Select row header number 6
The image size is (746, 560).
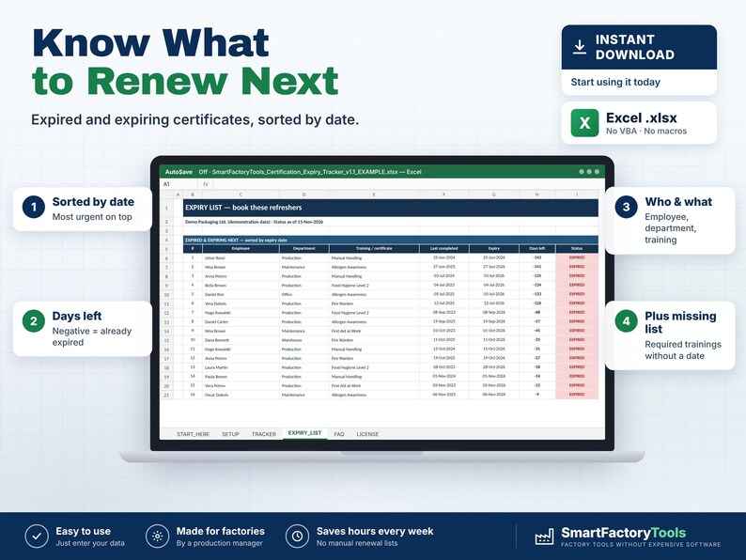tap(166, 257)
